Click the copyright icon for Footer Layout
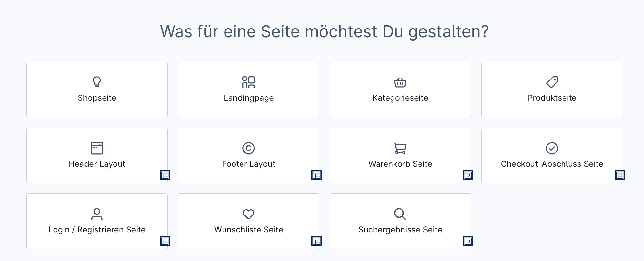Image resolution: width=644 pixels, height=261 pixels. pos(249,148)
